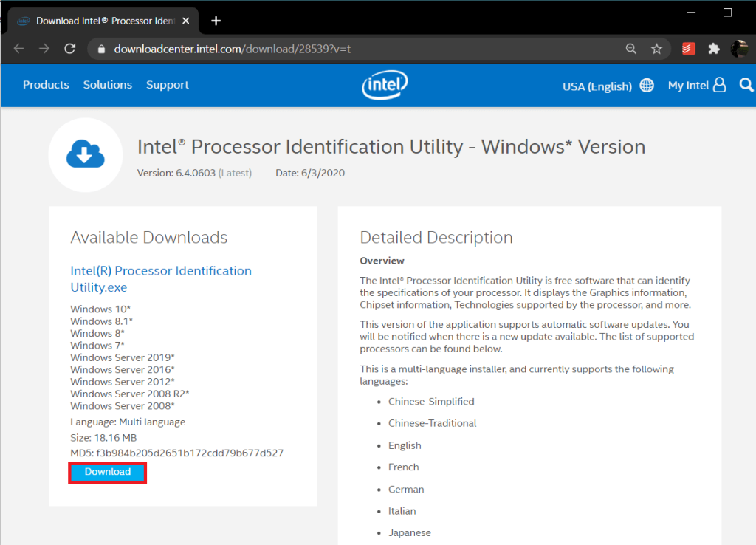756x545 pixels.
Task: Go back with the browser back arrow
Action: (18, 49)
